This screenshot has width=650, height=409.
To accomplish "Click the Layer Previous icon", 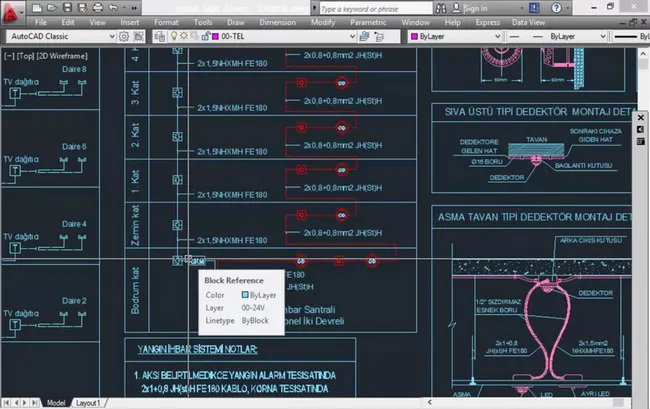I will (379, 36).
